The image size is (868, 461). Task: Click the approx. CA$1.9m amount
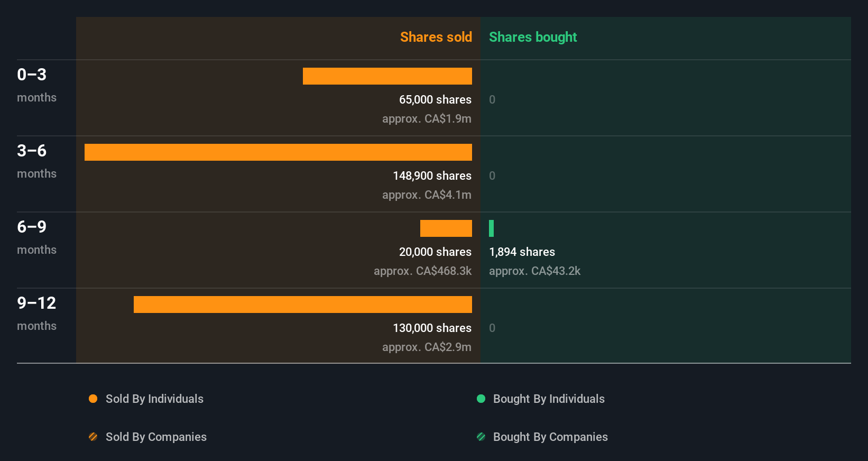click(427, 118)
